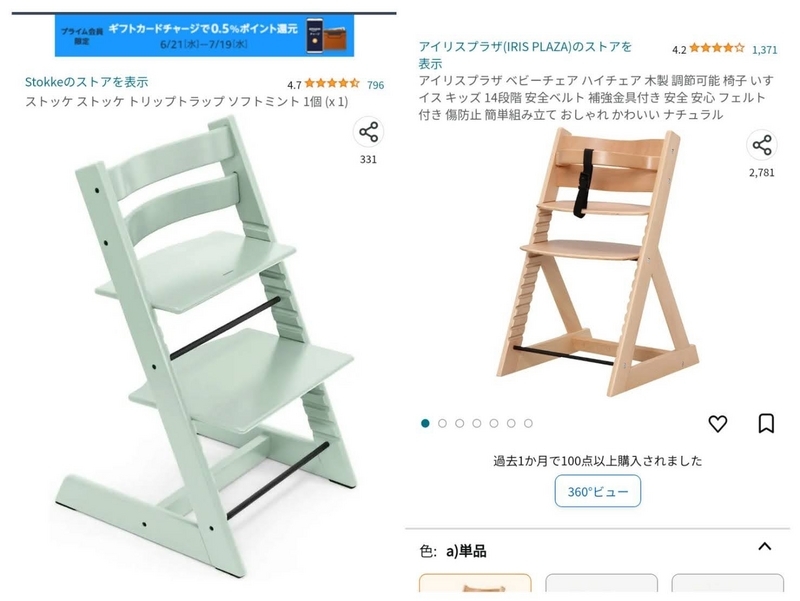Viewport: 800px width, 601px height.
Task: Share the Stokke mint chair listing
Action: coord(368,132)
